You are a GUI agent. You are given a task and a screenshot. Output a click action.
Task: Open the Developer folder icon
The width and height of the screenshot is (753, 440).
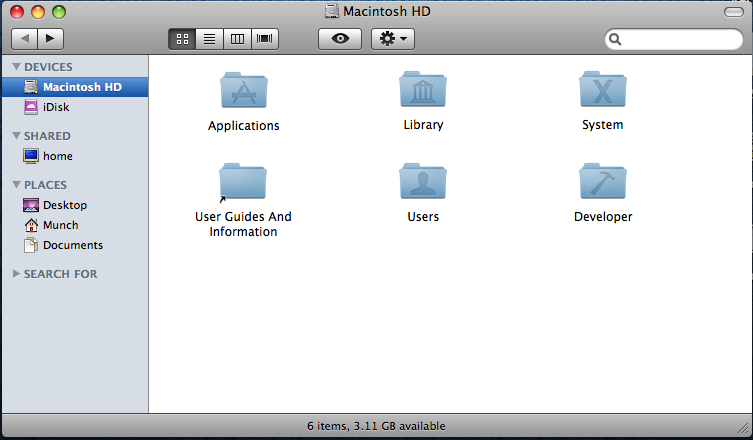(603, 181)
